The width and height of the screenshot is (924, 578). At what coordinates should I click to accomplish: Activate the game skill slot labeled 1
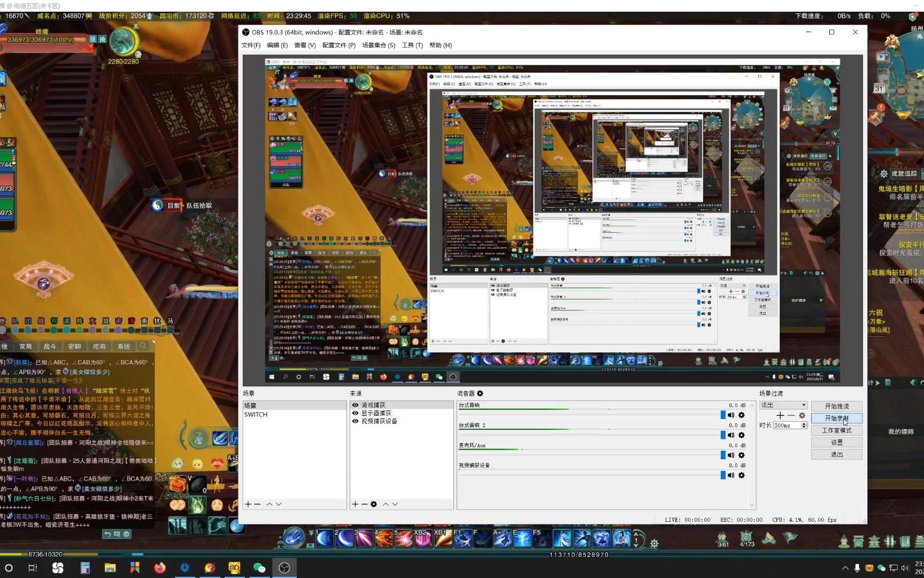click(325, 538)
